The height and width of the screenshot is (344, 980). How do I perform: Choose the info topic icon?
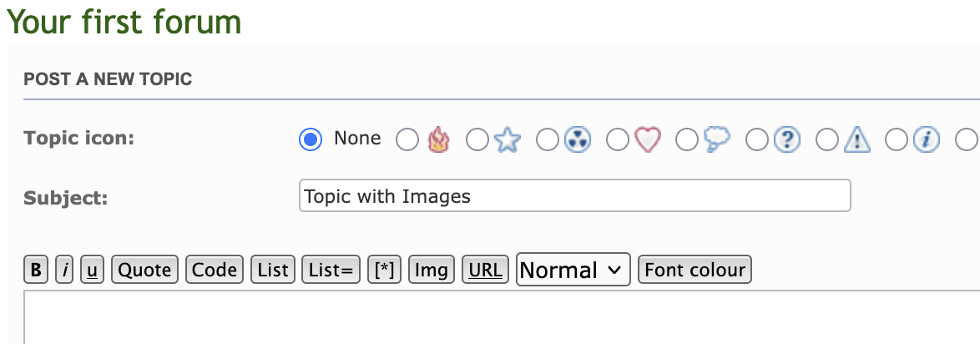(927, 139)
